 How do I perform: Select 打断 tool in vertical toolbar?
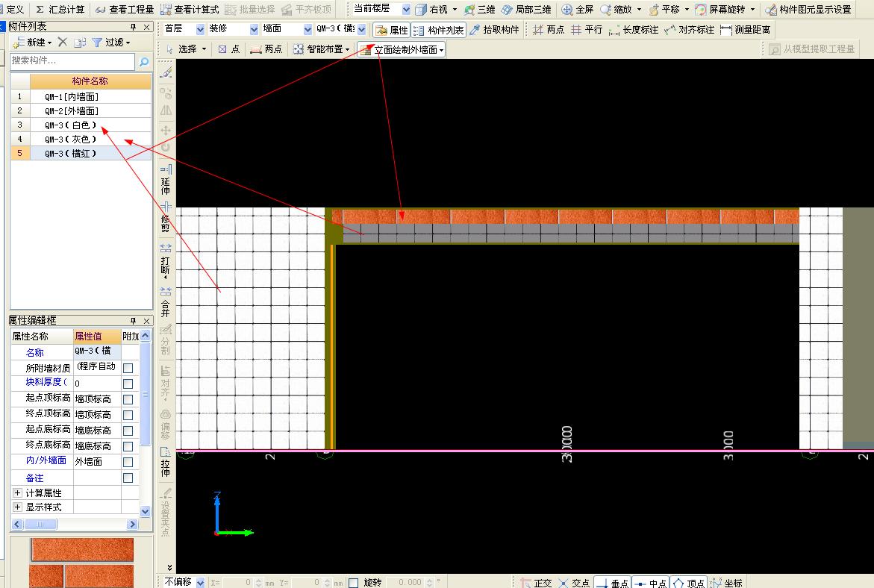pos(166,261)
